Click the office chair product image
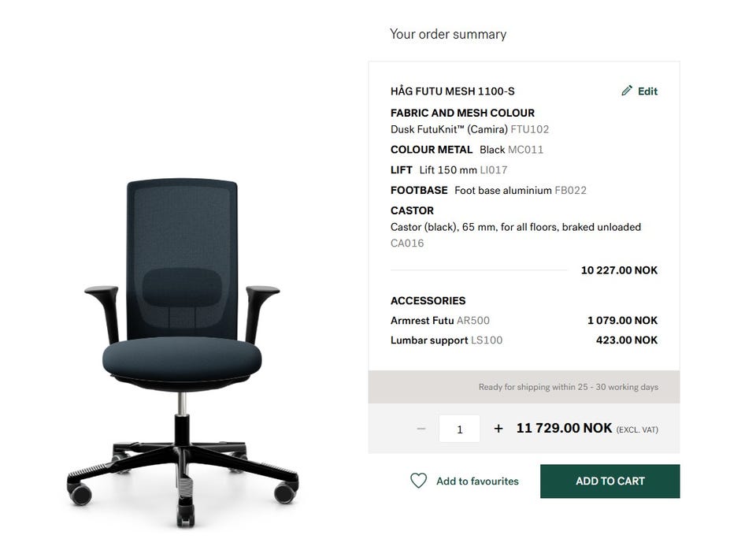Screen dimensions: 756x539 coord(183,347)
